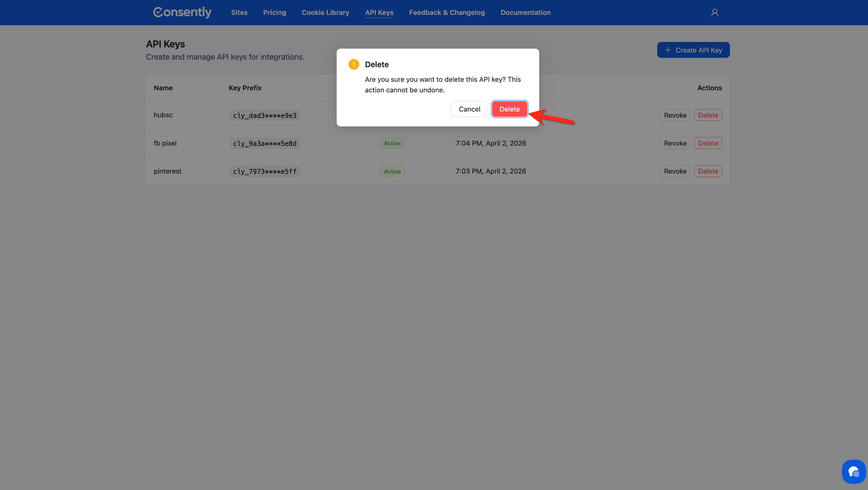Delete the pinterest API key

click(708, 171)
